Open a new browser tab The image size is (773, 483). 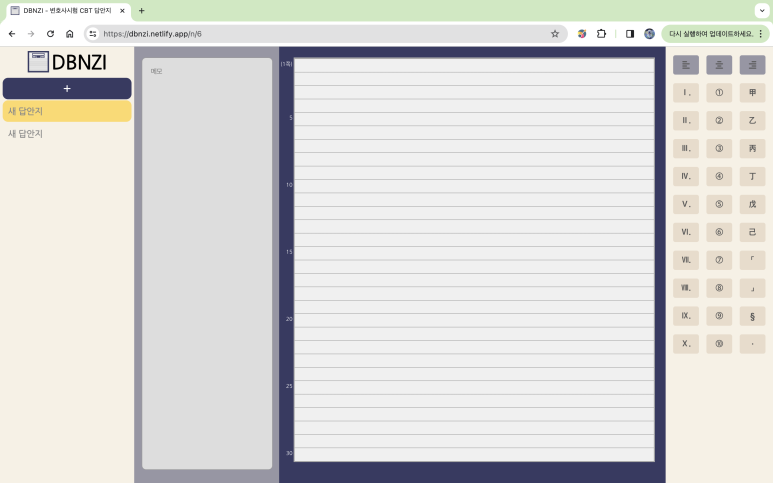click(141, 10)
